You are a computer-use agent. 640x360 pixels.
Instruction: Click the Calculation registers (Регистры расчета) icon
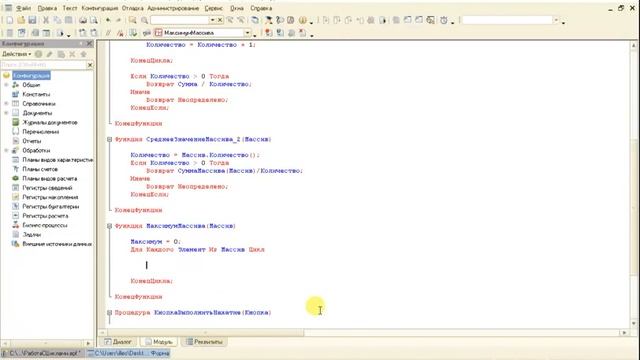(x=16, y=216)
